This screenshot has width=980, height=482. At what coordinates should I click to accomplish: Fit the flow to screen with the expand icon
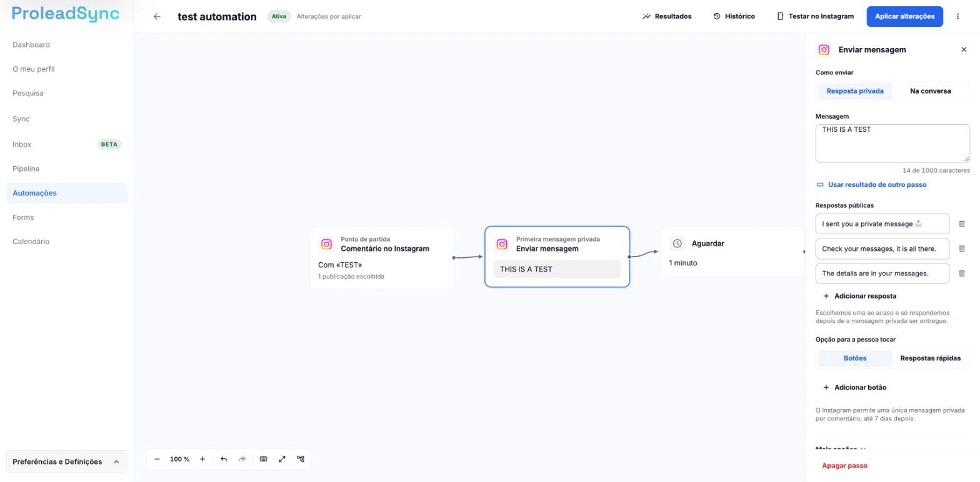pos(282,459)
